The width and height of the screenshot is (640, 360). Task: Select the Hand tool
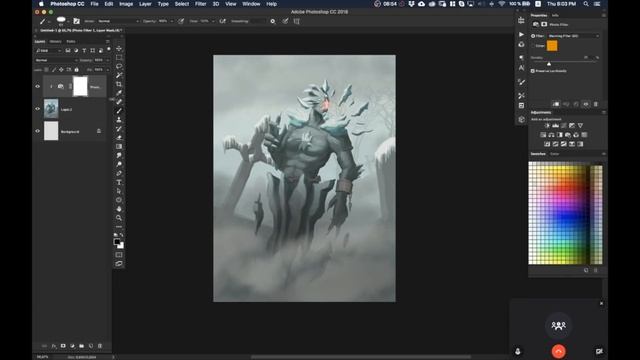[119, 209]
